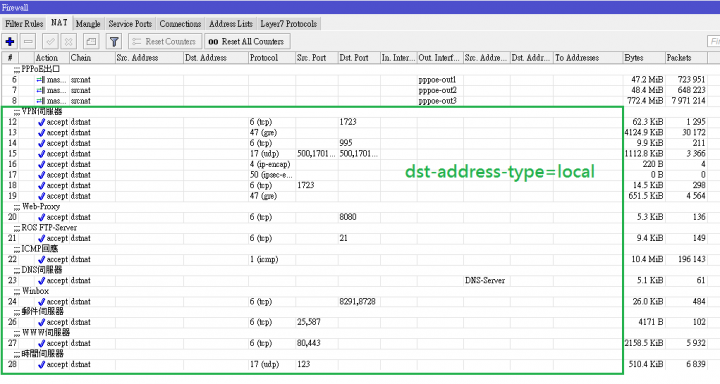Click accept checkmark icon on rule 24
Image resolution: width=720 pixels, height=384 pixels.
pos(41,302)
